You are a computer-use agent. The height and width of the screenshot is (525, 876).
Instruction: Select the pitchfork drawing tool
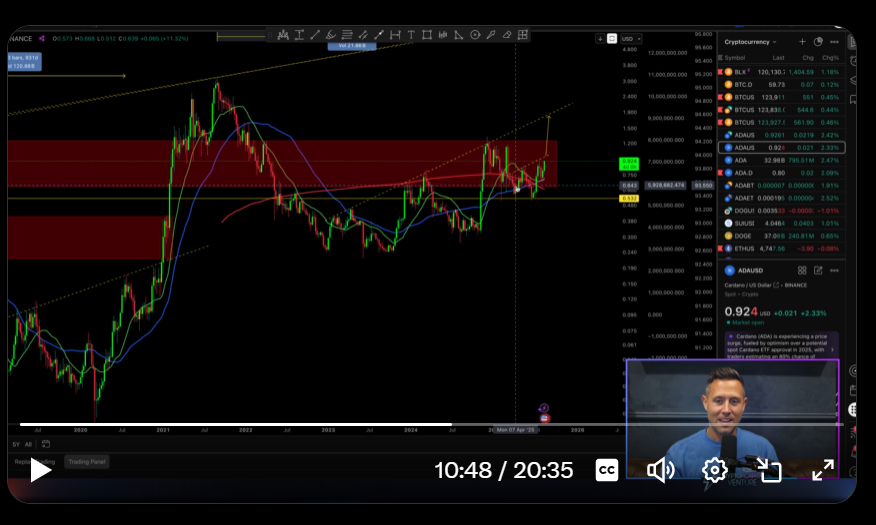tap(283, 35)
